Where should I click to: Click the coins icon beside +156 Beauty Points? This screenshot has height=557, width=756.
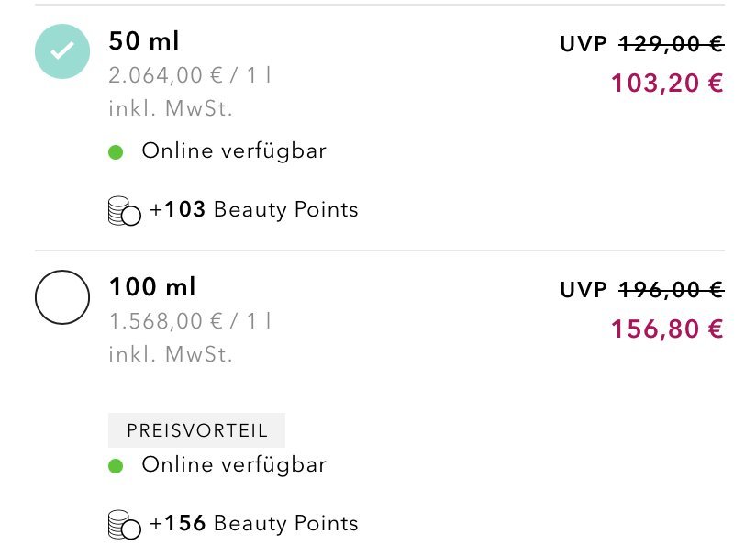(125, 525)
